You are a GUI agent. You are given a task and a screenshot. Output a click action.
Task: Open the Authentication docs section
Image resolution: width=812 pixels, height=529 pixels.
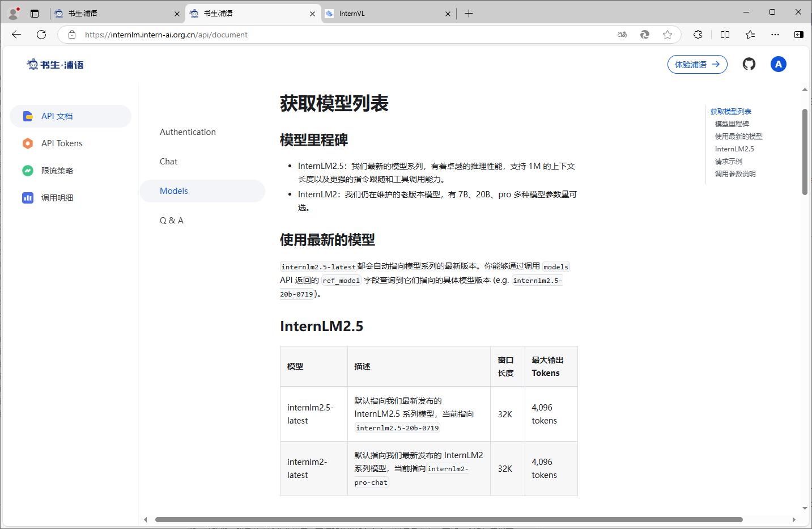(x=188, y=132)
